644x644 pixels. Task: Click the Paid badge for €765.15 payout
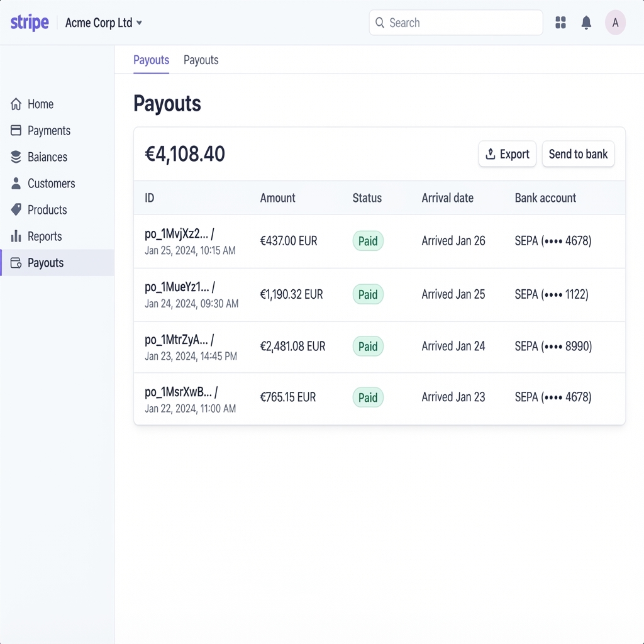tap(368, 397)
